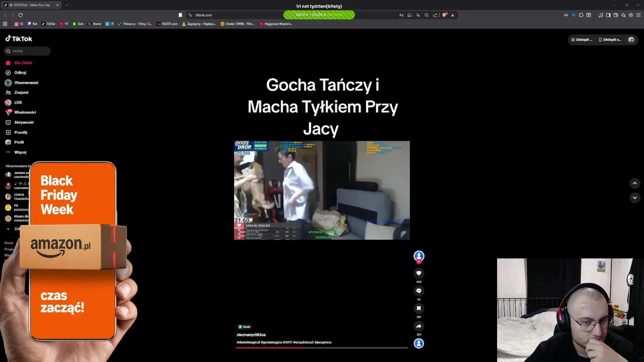Open the Brave Shields lion icon

click(445, 15)
